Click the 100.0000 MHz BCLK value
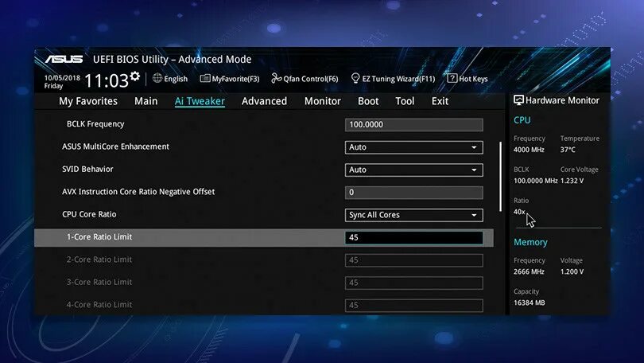644x363 pixels. (x=536, y=181)
